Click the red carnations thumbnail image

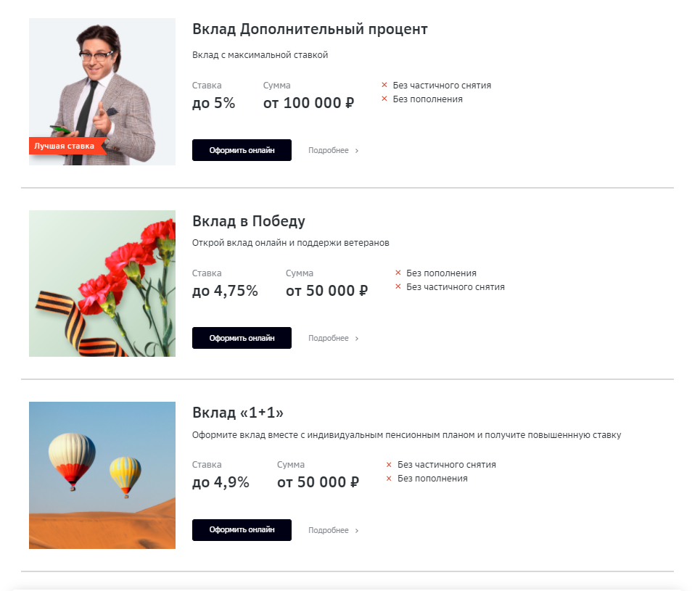102,284
